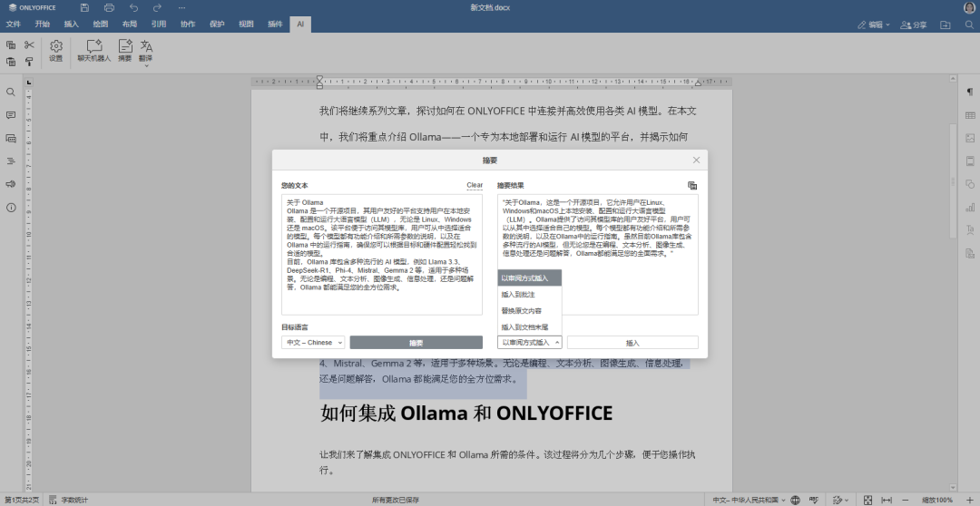Open header and footer settings in right sidebar
980x506 pixels.
click(970, 161)
